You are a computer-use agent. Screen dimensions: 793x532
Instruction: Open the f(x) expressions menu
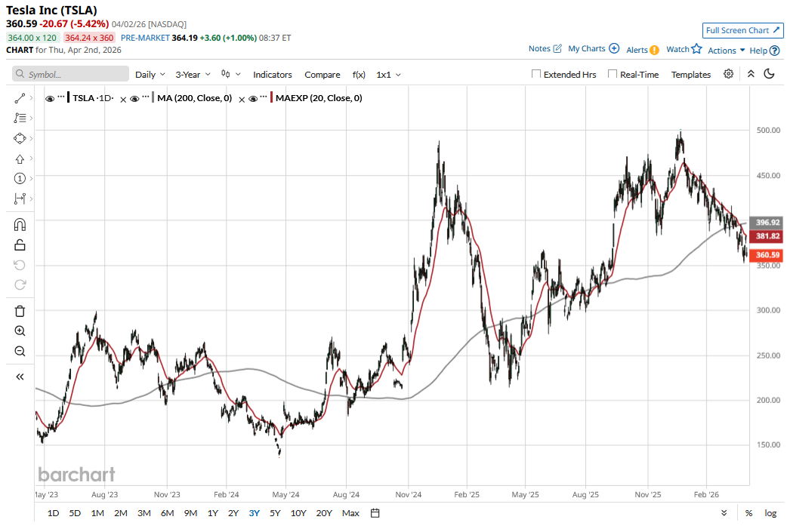pos(359,74)
